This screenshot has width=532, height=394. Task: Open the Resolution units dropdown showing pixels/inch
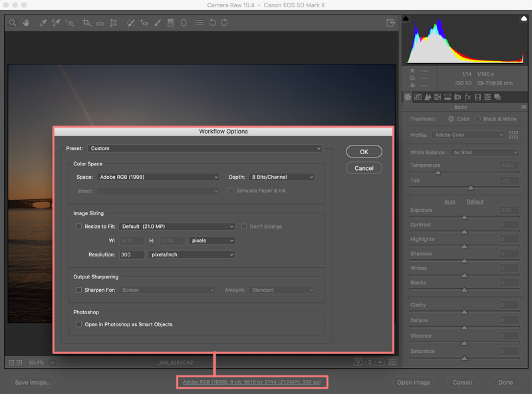point(192,254)
